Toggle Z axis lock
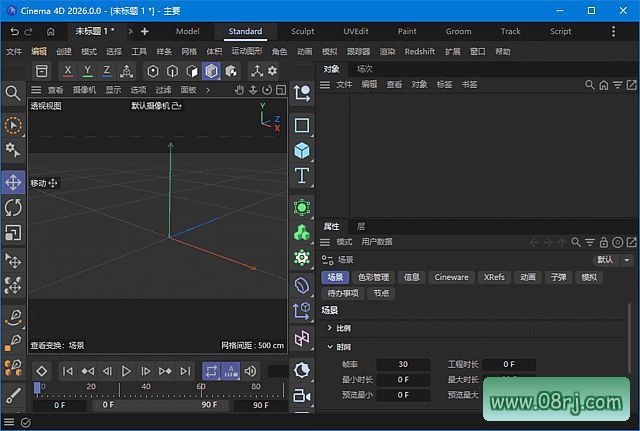The width and height of the screenshot is (640, 431). click(x=107, y=71)
